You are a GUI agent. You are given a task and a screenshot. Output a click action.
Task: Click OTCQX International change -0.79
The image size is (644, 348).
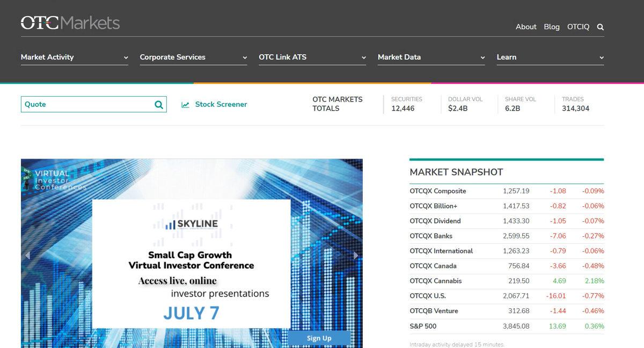pyautogui.click(x=558, y=251)
